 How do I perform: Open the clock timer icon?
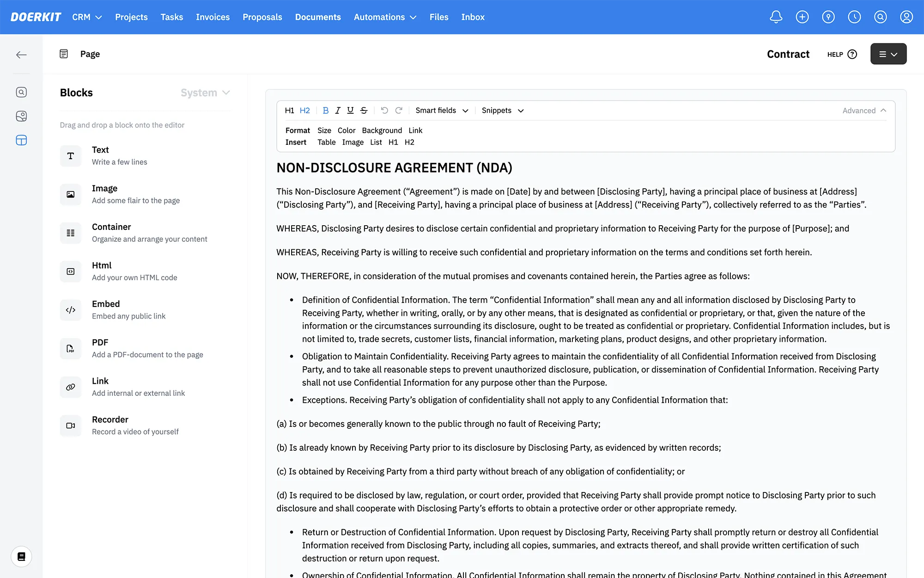(854, 17)
